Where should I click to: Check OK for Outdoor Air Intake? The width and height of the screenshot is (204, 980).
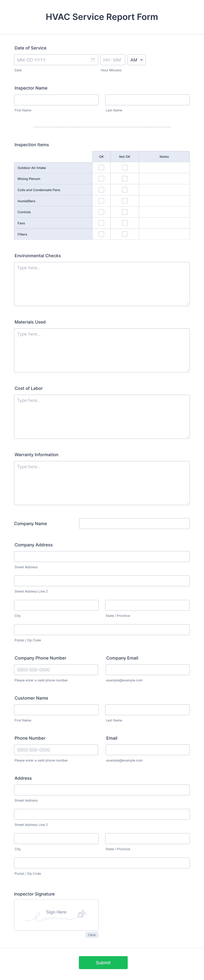click(x=101, y=167)
